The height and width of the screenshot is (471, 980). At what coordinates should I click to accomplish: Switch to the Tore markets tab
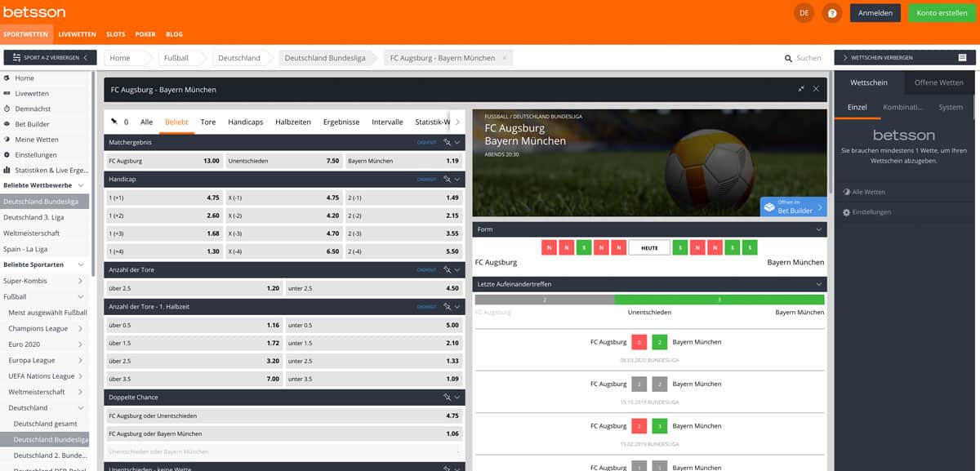208,122
